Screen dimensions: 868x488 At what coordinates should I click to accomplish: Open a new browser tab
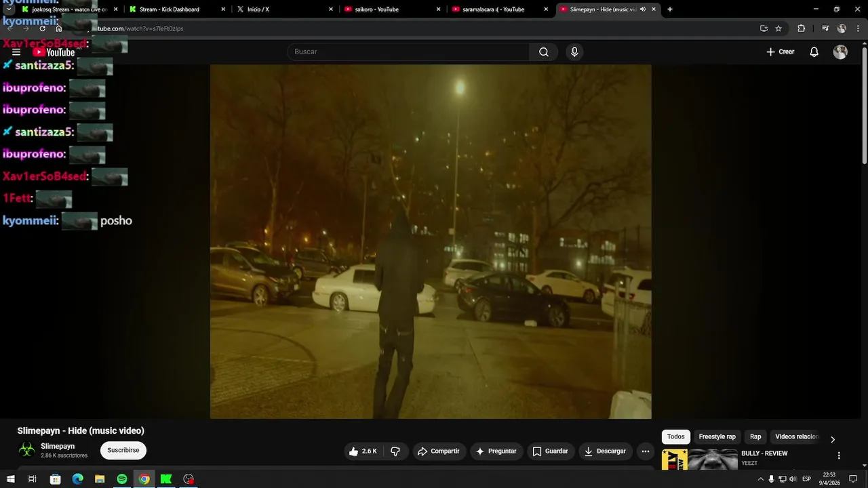(x=670, y=9)
